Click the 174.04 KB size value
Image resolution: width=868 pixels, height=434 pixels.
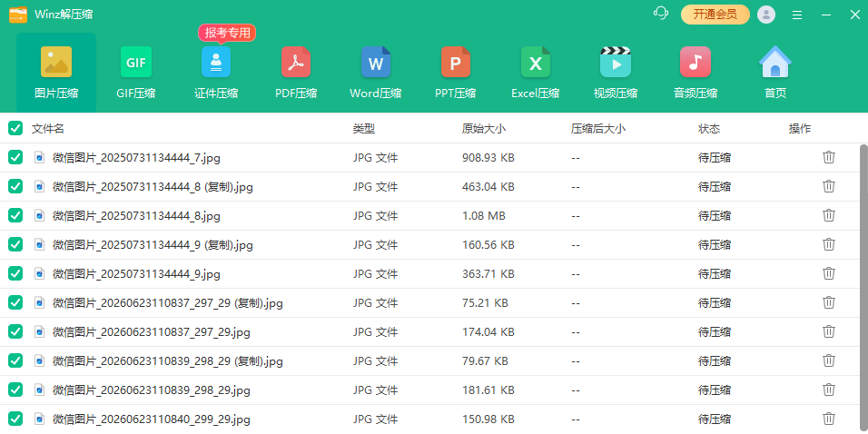click(488, 332)
